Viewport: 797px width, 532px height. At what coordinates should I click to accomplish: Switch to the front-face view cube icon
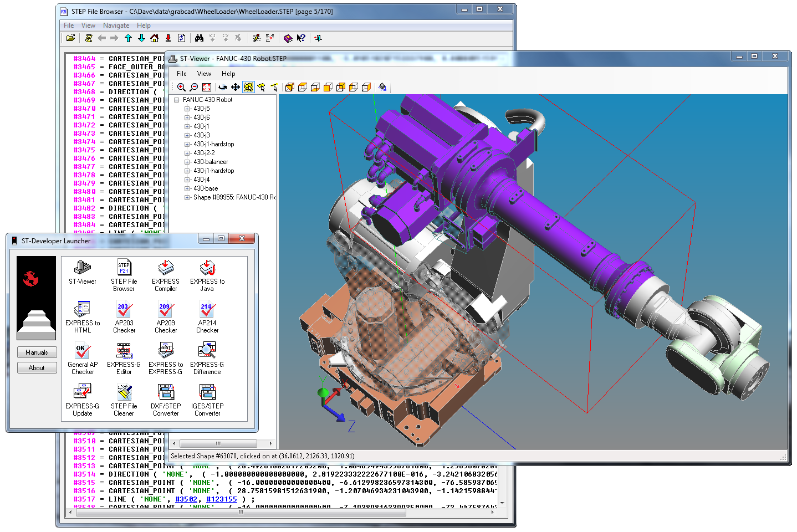coord(328,87)
